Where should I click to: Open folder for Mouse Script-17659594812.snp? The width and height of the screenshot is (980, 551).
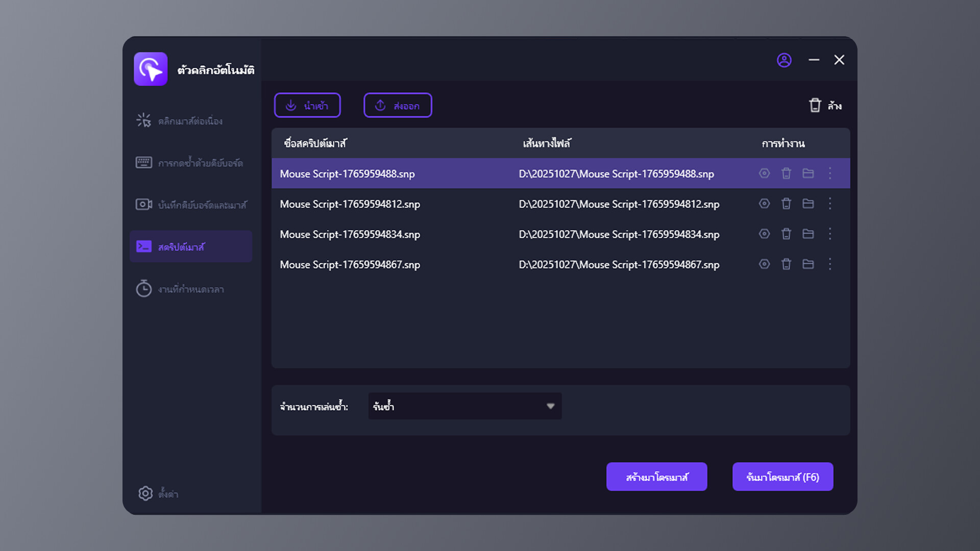(x=808, y=204)
